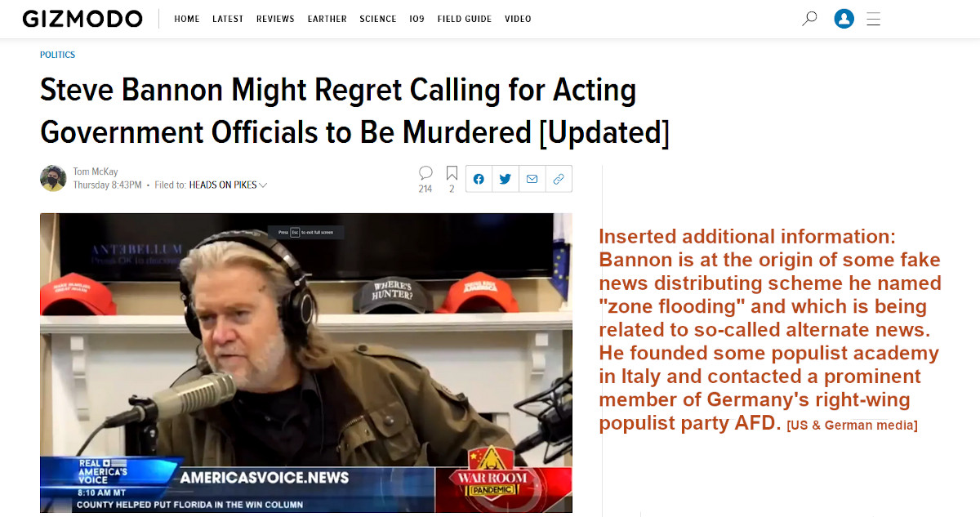Screen dimensions: 980x517
Task: Click the Gizmodo logo
Action: click(x=82, y=19)
